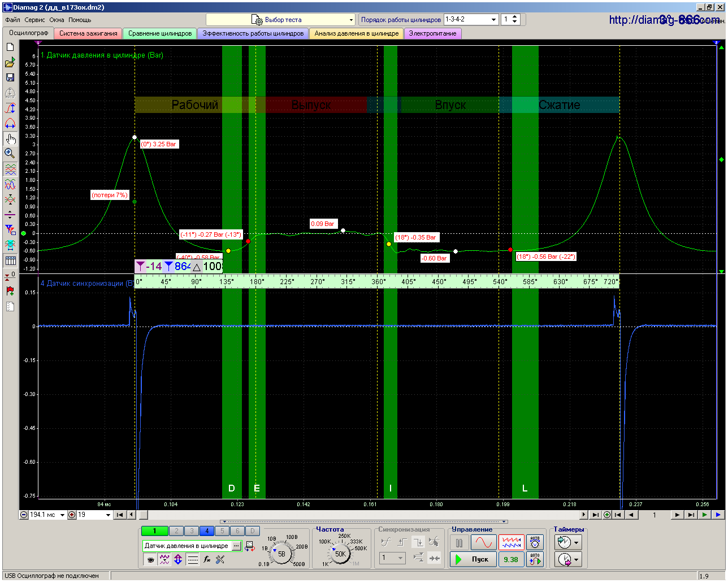728x583 pixels.
Task: Switch to the Электропитание tab
Action: click(432, 34)
